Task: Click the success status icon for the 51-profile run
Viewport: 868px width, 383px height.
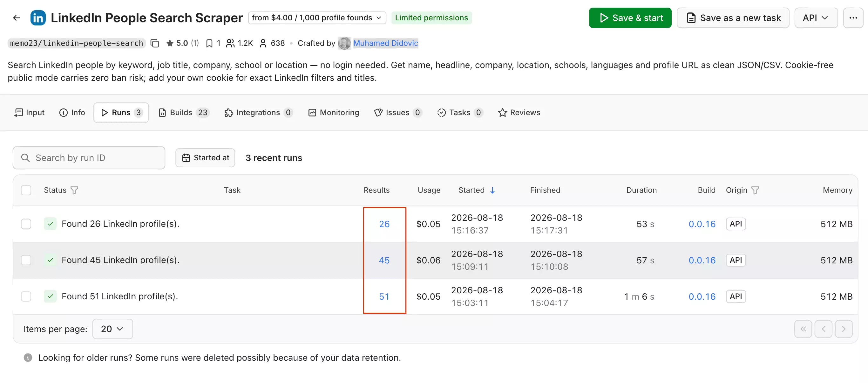Action: coord(50,296)
